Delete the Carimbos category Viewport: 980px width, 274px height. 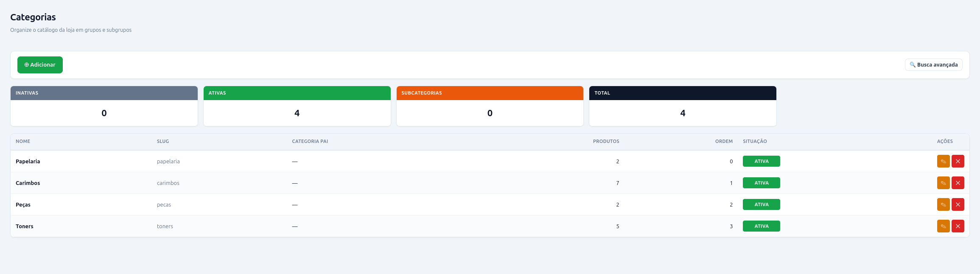pyautogui.click(x=958, y=183)
